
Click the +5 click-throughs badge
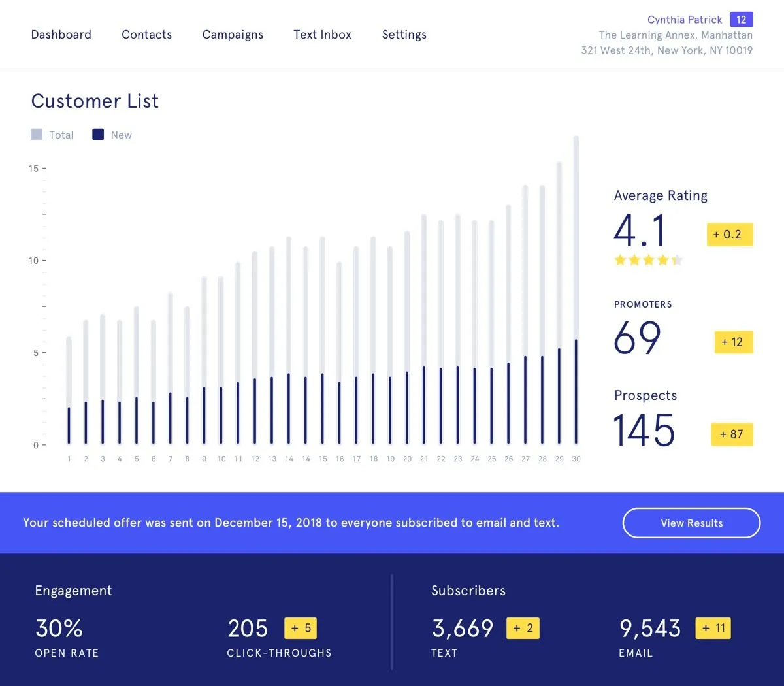301,629
